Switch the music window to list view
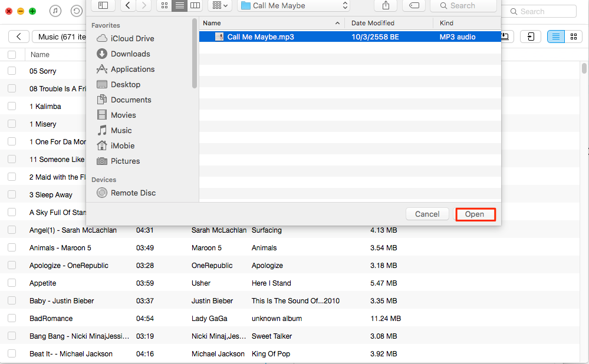Image resolution: width=589 pixels, height=364 pixels. click(556, 37)
